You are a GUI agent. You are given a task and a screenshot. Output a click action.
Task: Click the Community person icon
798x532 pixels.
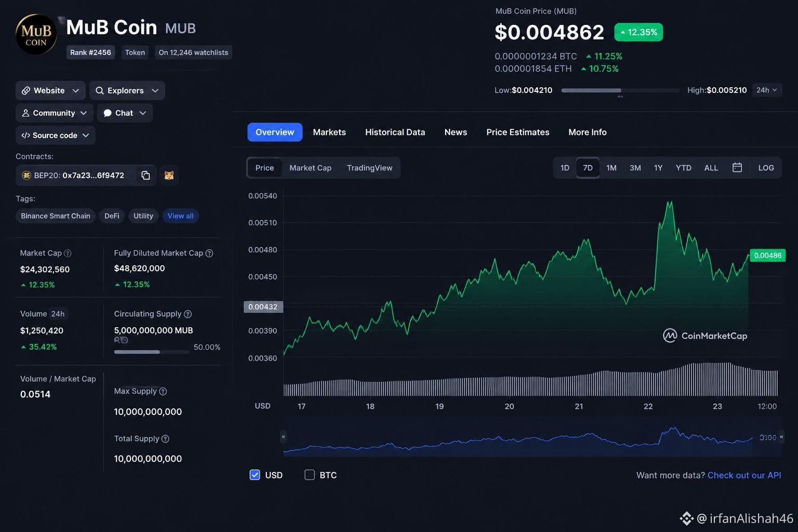[25, 113]
